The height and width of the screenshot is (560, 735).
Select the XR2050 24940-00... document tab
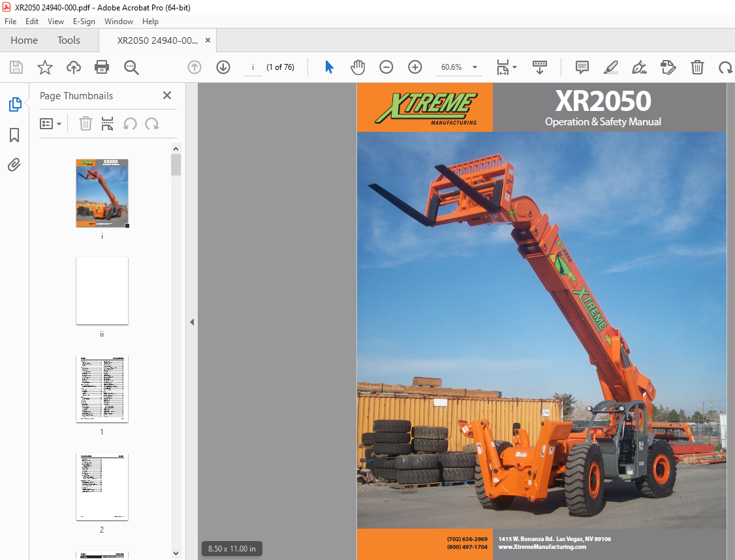pos(157,40)
